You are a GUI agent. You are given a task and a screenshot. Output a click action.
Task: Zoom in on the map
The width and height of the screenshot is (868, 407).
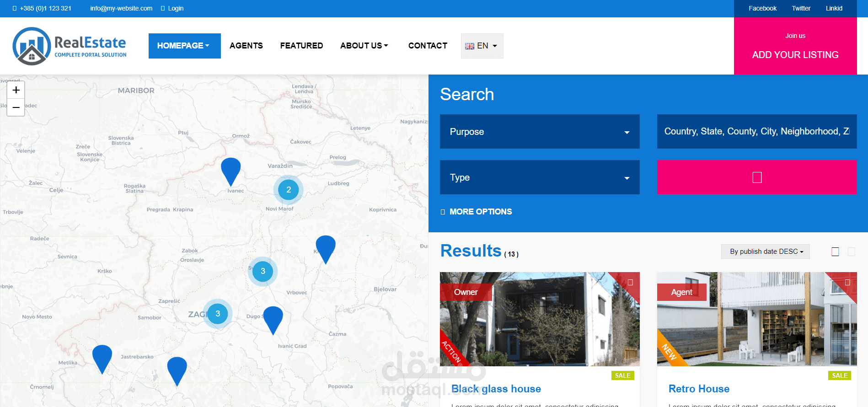point(16,90)
